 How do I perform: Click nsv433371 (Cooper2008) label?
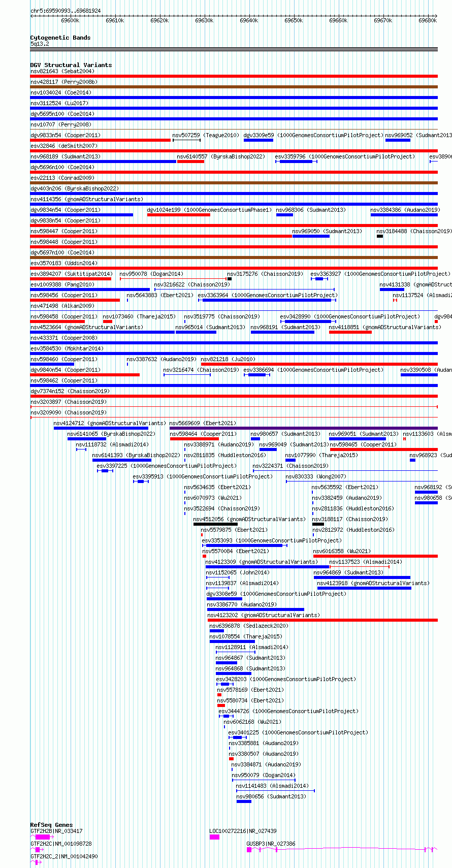(63, 338)
